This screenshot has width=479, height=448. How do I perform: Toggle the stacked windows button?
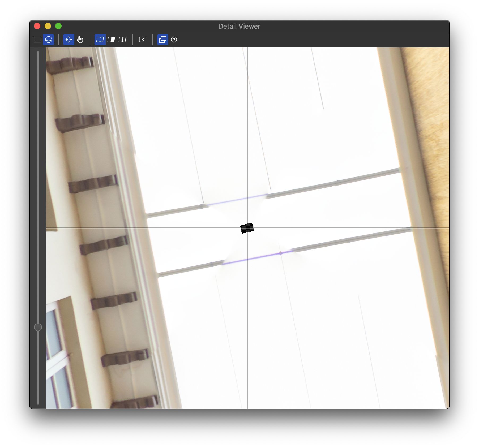tap(163, 40)
